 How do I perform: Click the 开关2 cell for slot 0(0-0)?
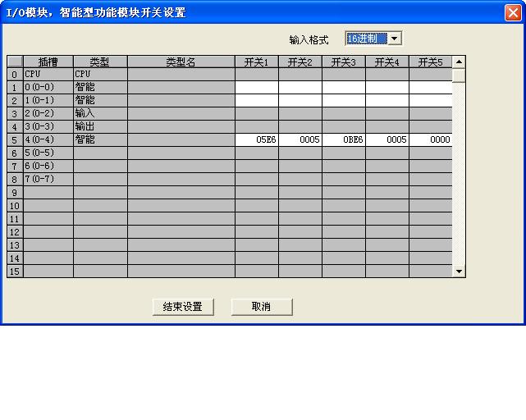click(x=300, y=88)
